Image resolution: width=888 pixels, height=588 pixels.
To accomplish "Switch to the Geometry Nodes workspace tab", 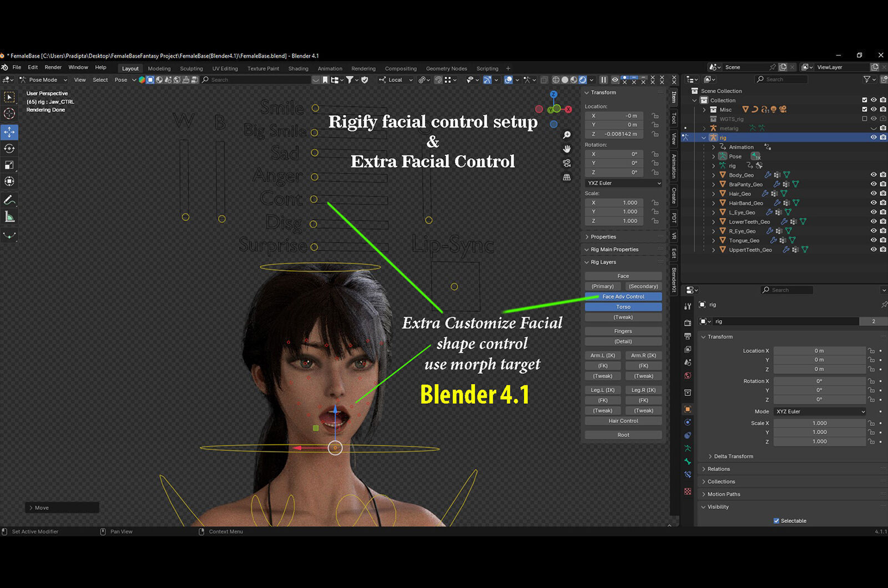I will (447, 69).
